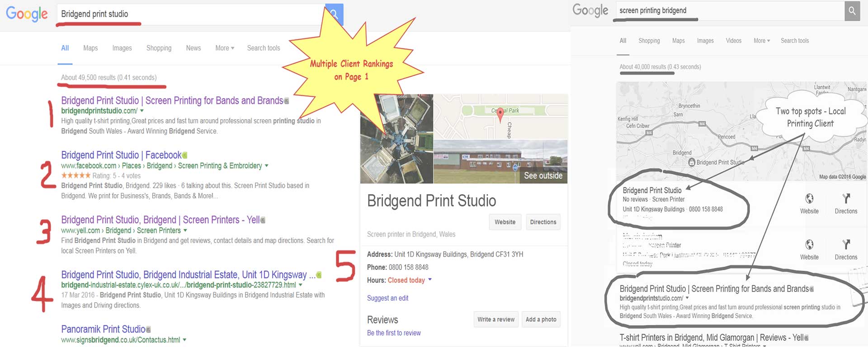Image resolution: width=868 pixels, height=347 pixels.
Task: Switch to News tab in left search window
Action: click(x=193, y=48)
